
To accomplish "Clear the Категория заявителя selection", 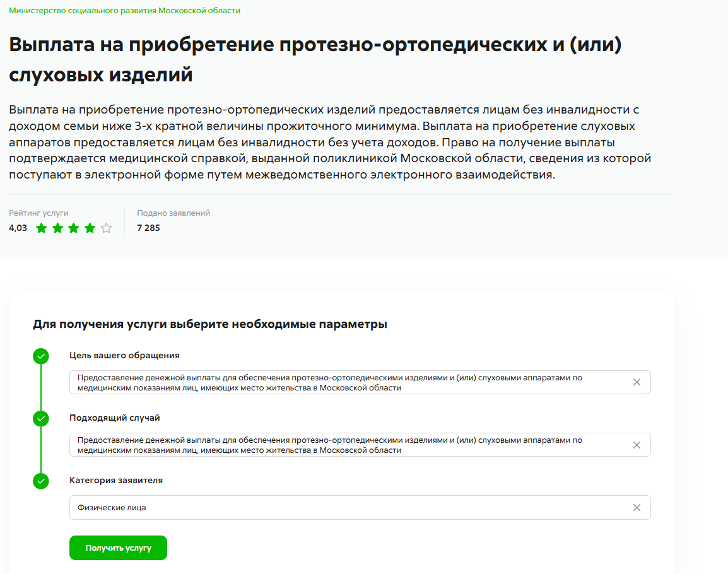I will pos(637,508).
